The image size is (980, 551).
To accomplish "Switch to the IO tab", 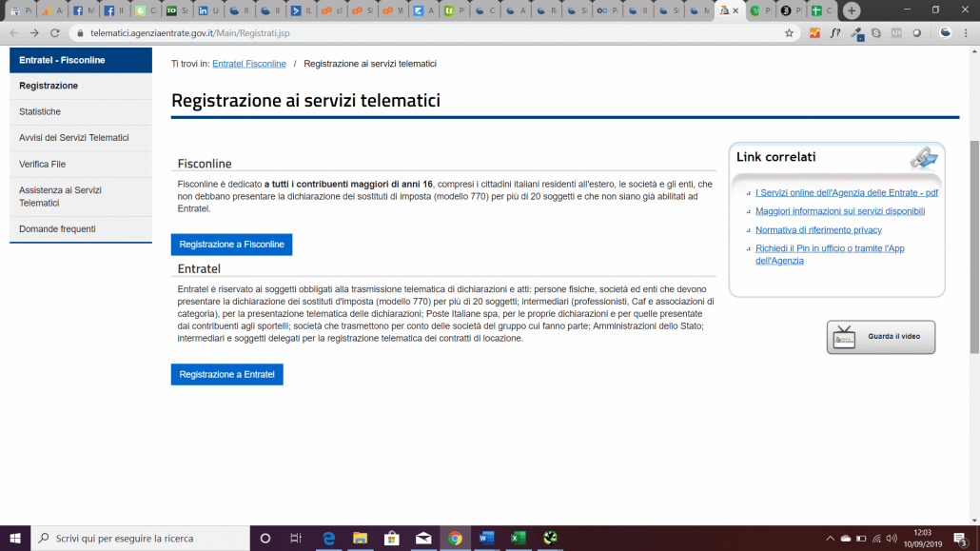I will click(178, 10).
